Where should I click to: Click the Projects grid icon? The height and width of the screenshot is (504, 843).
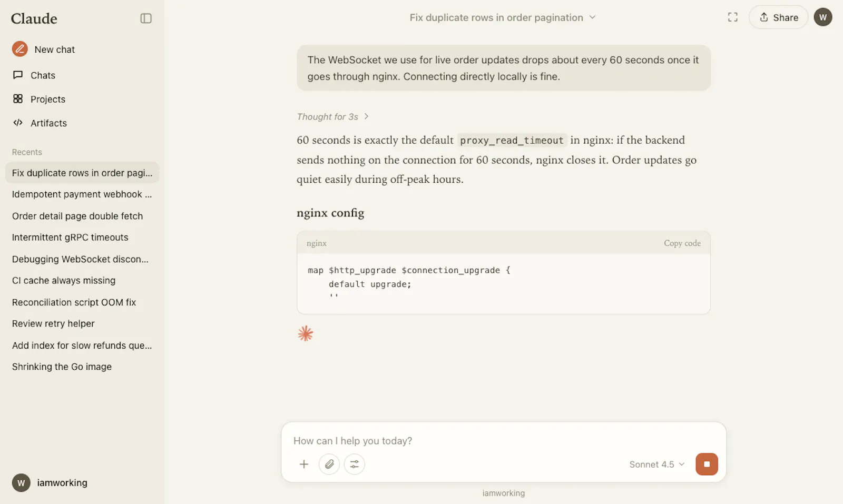[x=18, y=99]
